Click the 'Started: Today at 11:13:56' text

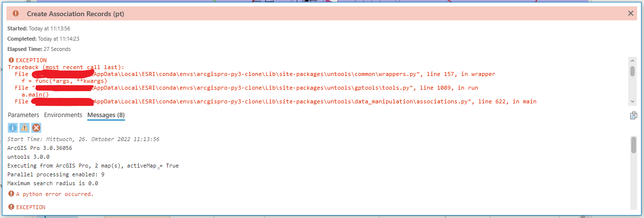tap(39, 28)
